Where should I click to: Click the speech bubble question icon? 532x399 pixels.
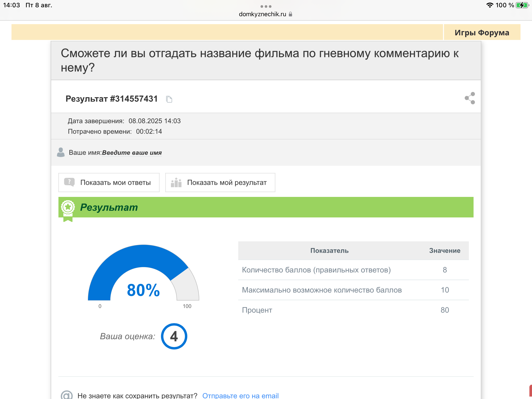point(69,182)
